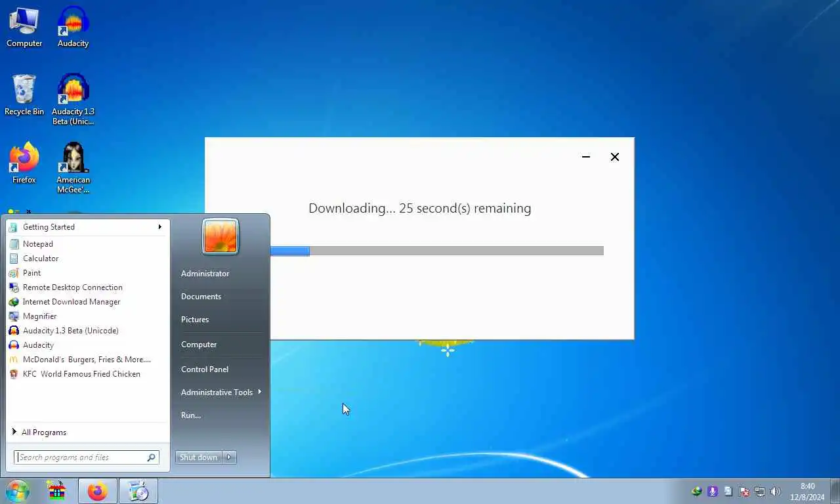
Task: Click the Search programs and files field
Action: click(x=87, y=457)
